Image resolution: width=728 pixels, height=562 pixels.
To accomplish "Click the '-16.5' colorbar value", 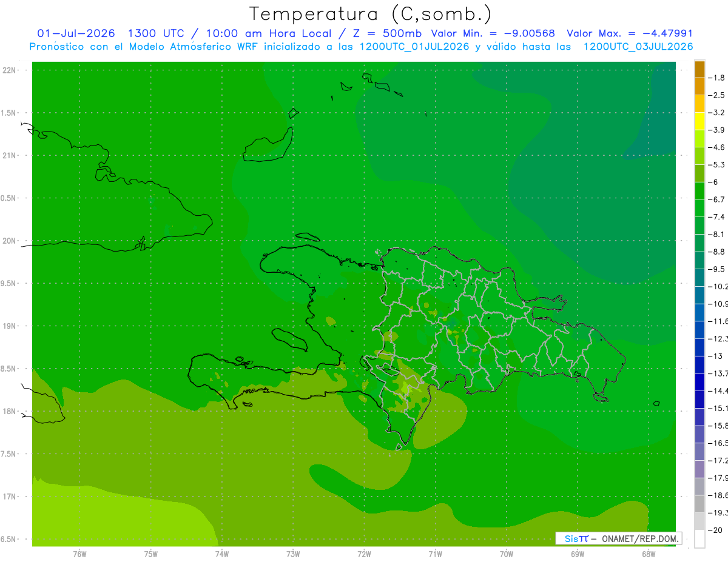I will pyautogui.click(x=718, y=443).
